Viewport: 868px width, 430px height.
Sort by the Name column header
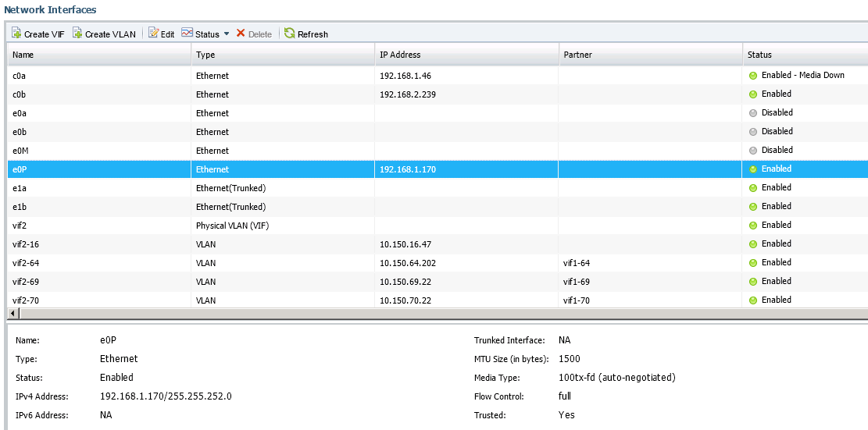[x=23, y=55]
